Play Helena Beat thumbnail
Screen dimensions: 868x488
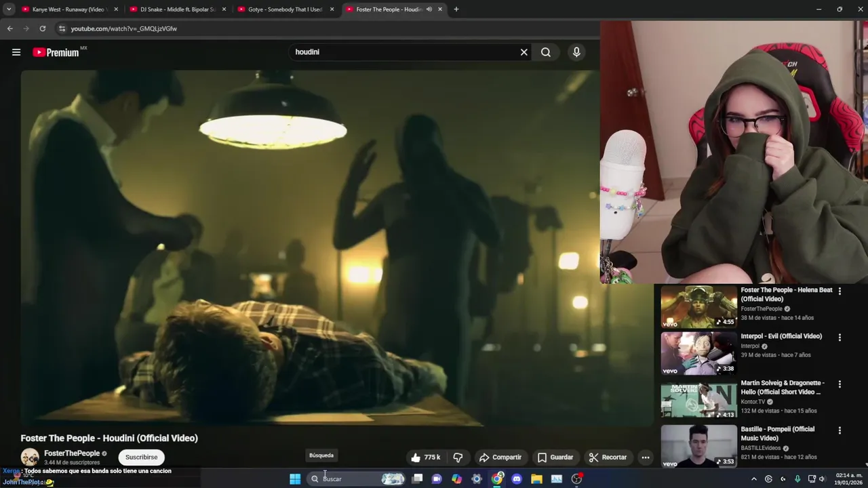(698, 306)
